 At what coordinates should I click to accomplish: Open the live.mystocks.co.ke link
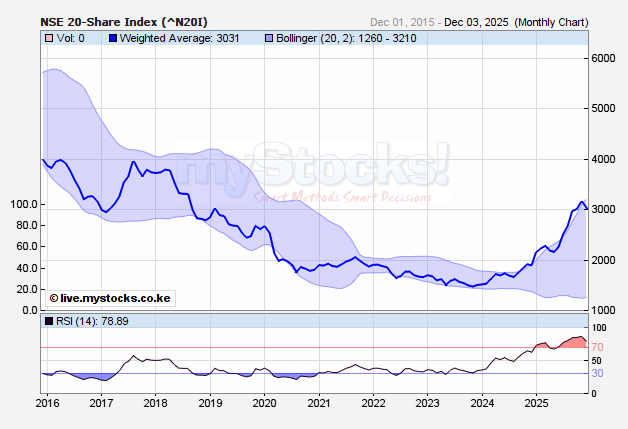point(108,298)
